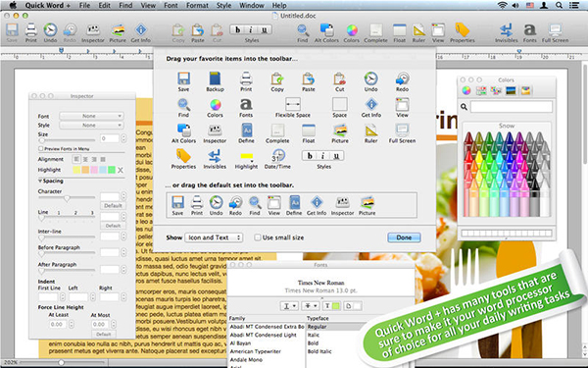
Task: Click Default button under Character spacing
Action: pyautogui.click(x=113, y=205)
